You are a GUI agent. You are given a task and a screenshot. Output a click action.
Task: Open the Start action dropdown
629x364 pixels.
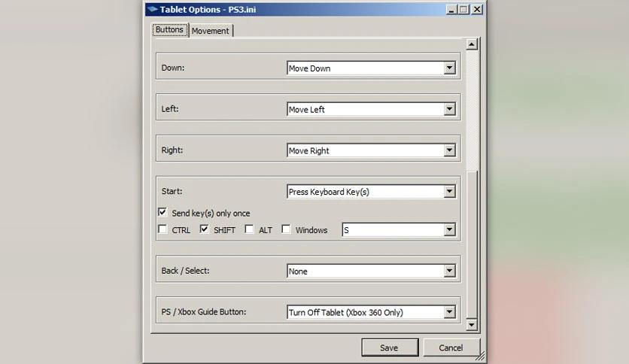point(372,192)
